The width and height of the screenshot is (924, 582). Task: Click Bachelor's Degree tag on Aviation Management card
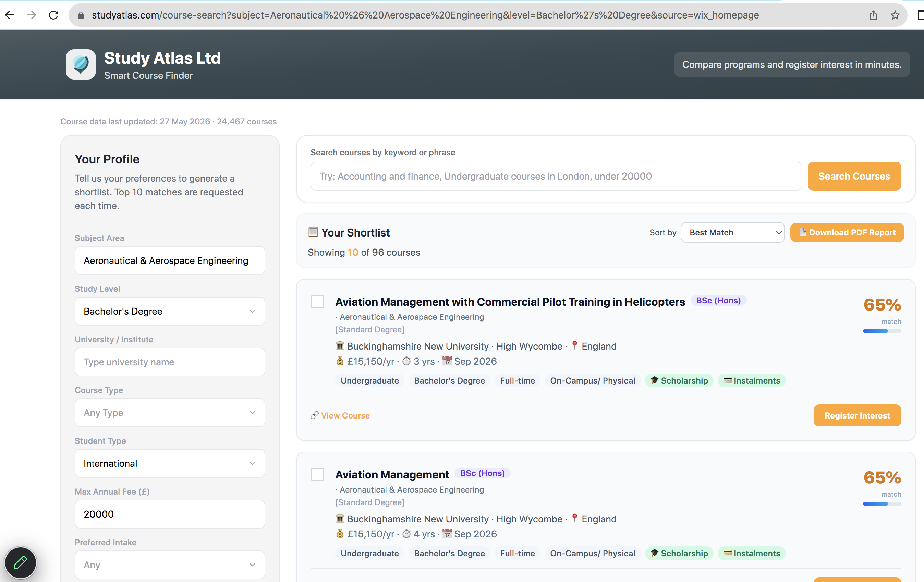[x=449, y=553]
